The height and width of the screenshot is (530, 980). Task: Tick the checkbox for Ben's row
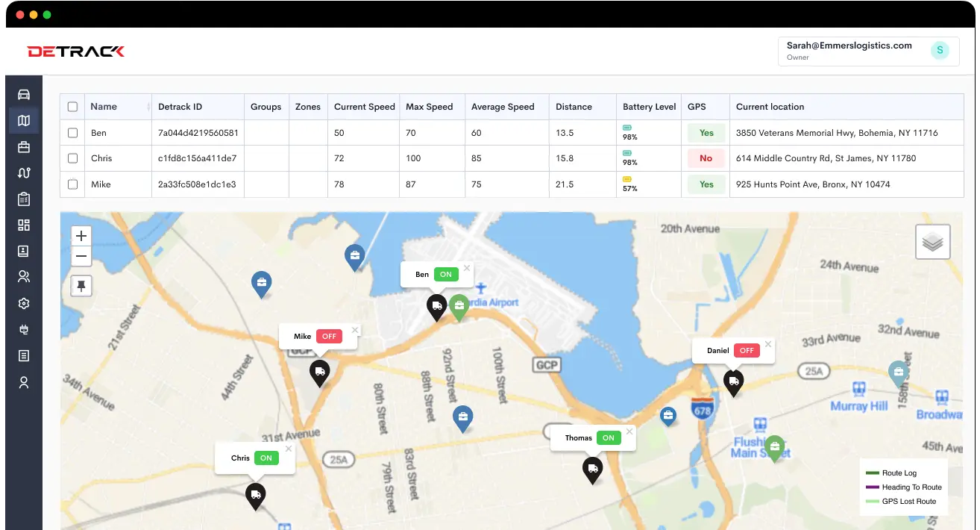tap(72, 133)
